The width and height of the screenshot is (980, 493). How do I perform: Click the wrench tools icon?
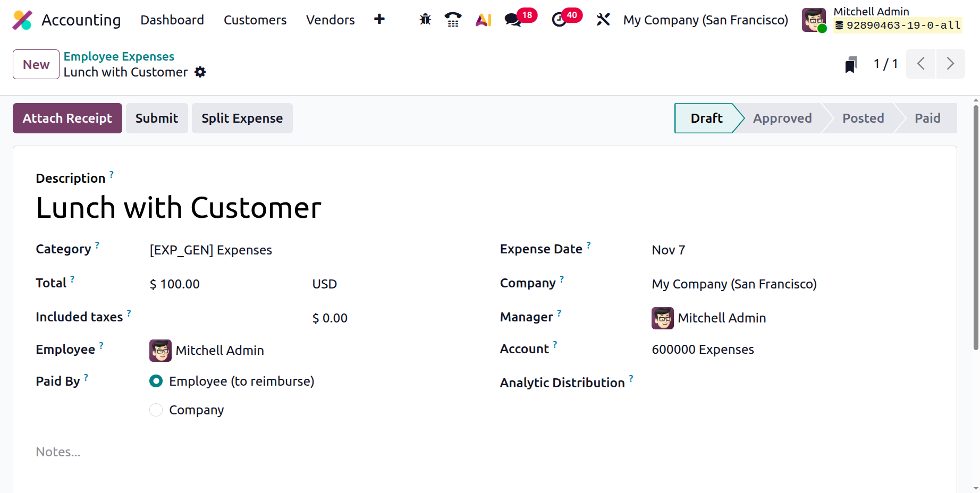coord(603,20)
